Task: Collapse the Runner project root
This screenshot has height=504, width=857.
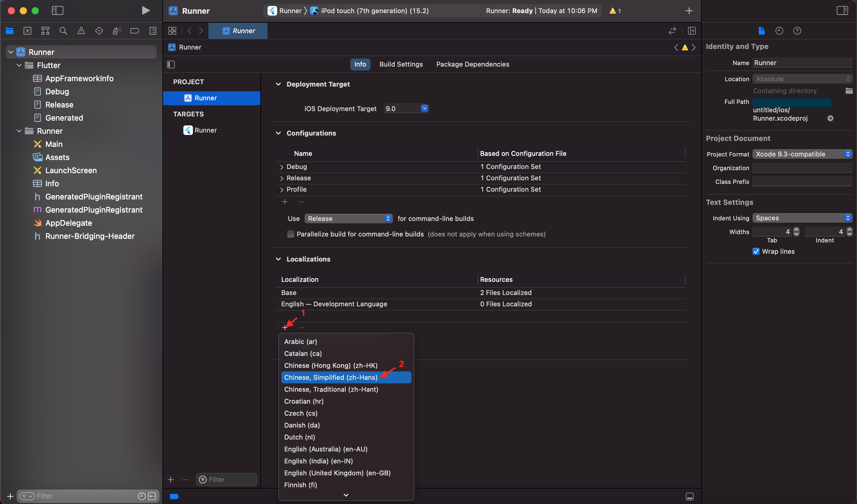Action: pos(11,52)
